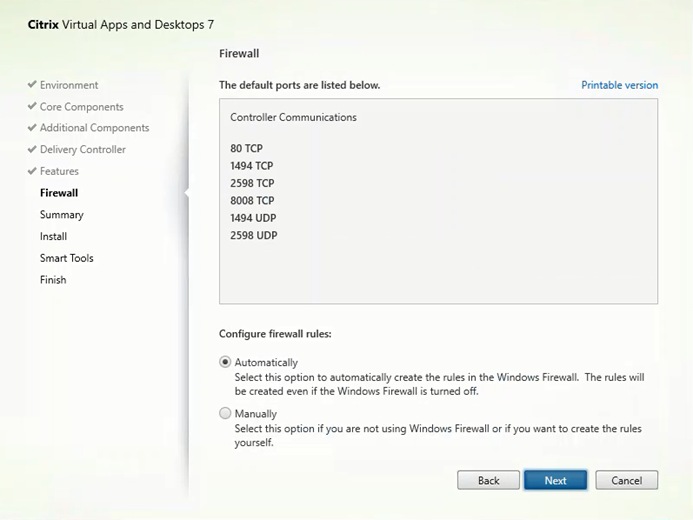This screenshot has width=693, height=520.
Task: Select the Automatically firewall rules option
Action: pyautogui.click(x=225, y=362)
